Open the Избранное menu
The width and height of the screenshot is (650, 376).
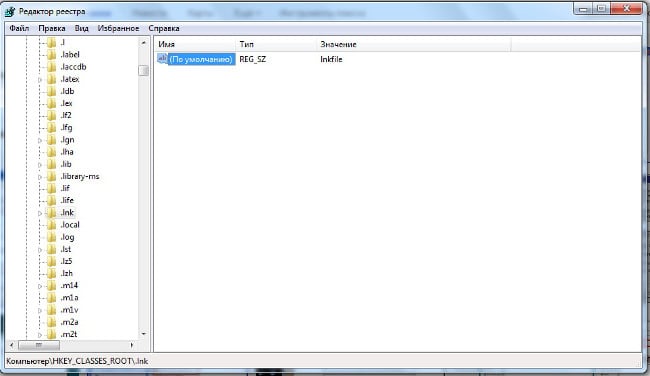(119, 28)
